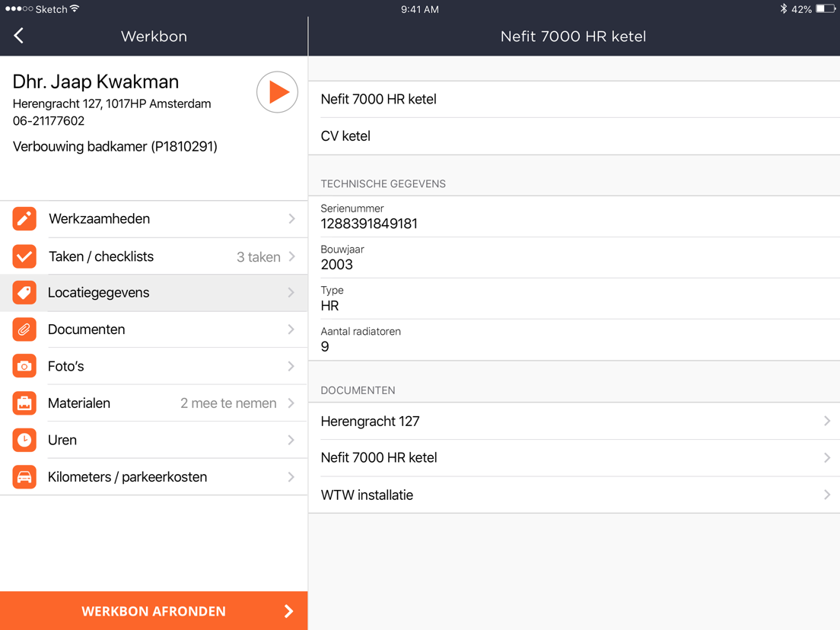
Task: Click the chevron on the Locatiegegevens row
Action: click(x=291, y=292)
